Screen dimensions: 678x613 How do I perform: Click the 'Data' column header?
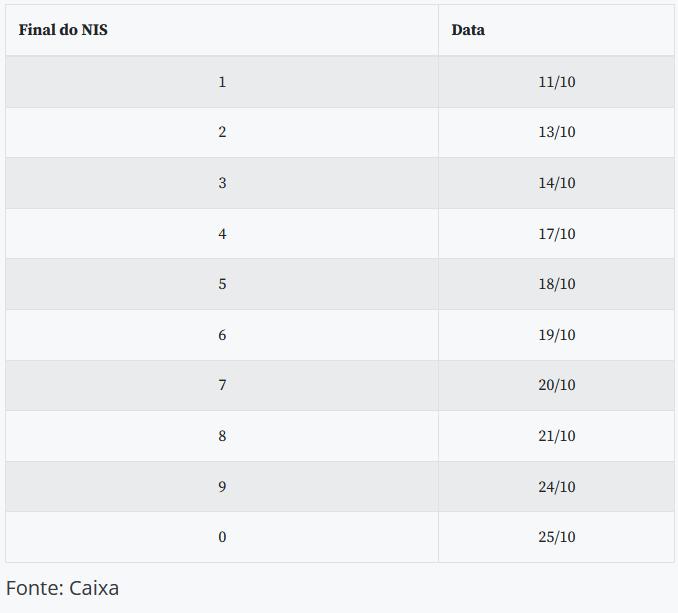click(556, 30)
